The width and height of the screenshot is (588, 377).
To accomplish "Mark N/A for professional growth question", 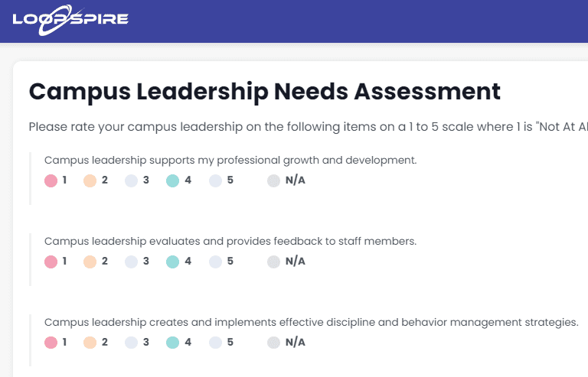I will tap(274, 180).
